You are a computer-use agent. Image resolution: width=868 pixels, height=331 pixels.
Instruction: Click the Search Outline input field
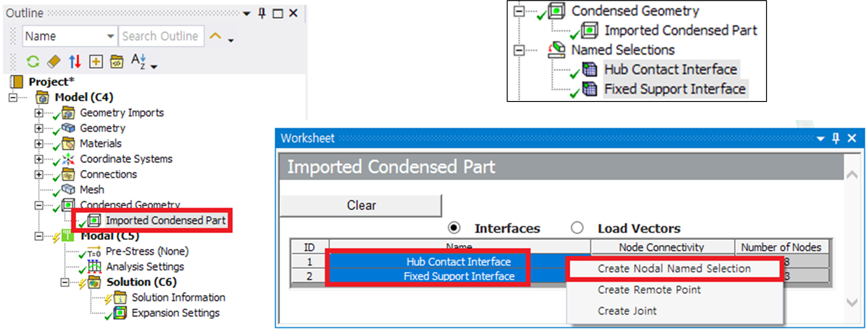tap(160, 36)
